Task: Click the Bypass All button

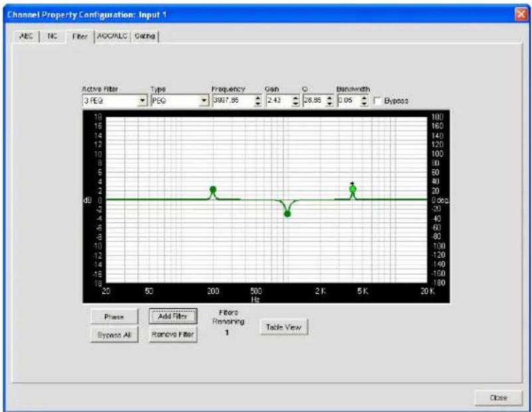Action: (x=114, y=335)
